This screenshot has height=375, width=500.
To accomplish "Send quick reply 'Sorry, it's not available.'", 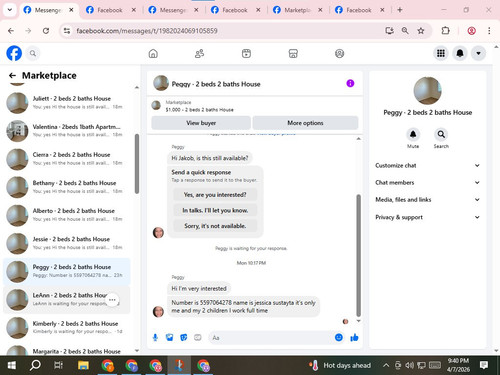I will 215,226.
